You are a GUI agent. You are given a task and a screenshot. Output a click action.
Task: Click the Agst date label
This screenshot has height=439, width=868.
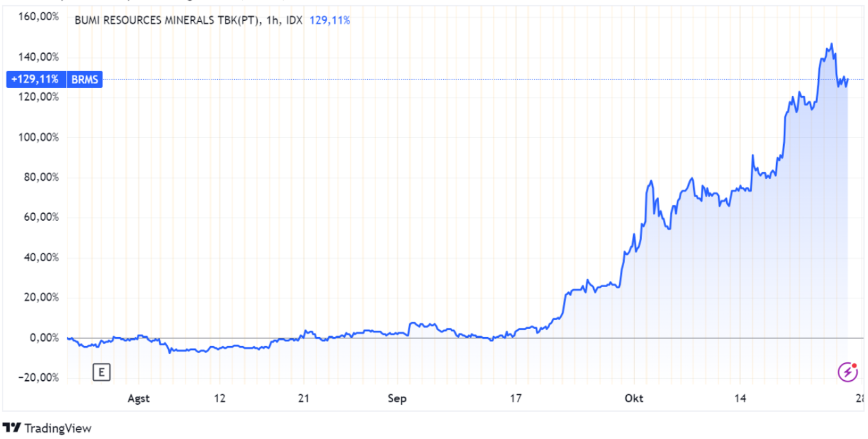139,399
